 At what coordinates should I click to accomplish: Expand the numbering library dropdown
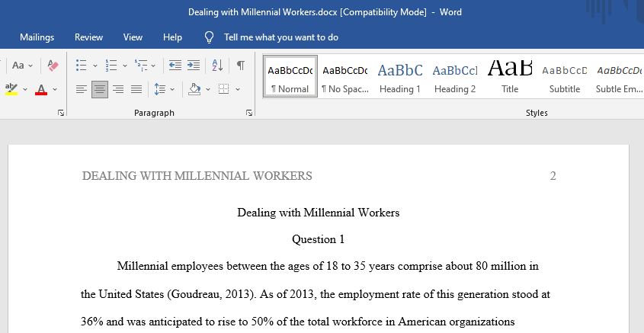click(x=125, y=66)
